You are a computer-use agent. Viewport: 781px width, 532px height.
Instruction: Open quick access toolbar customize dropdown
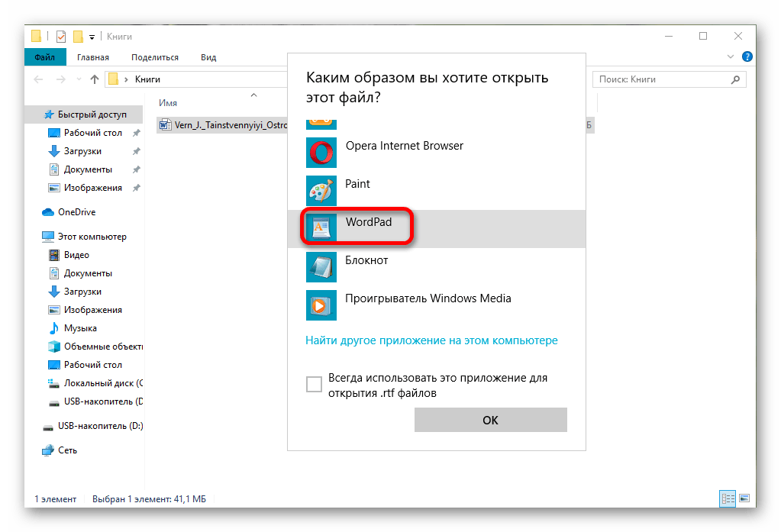click(92, 37)
